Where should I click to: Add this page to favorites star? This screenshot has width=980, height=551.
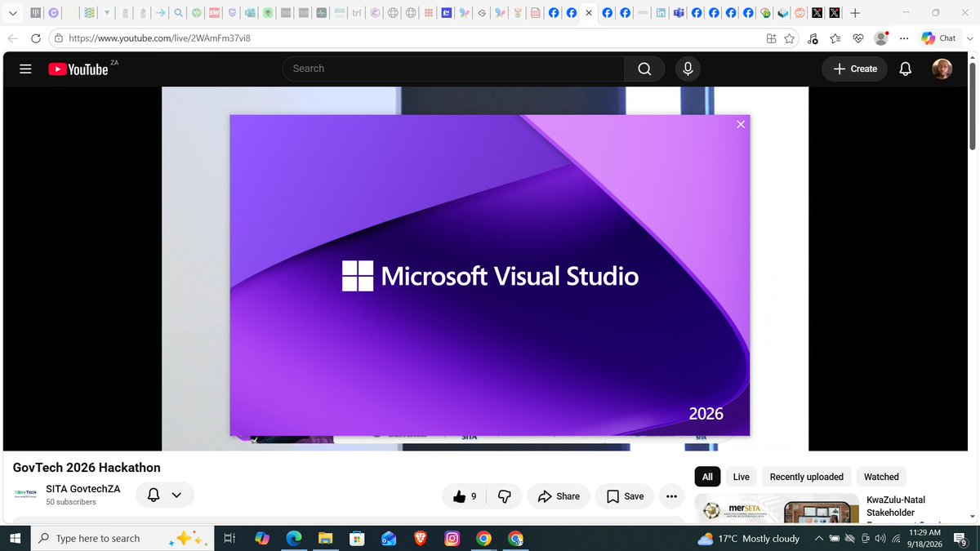pos(789,38)
